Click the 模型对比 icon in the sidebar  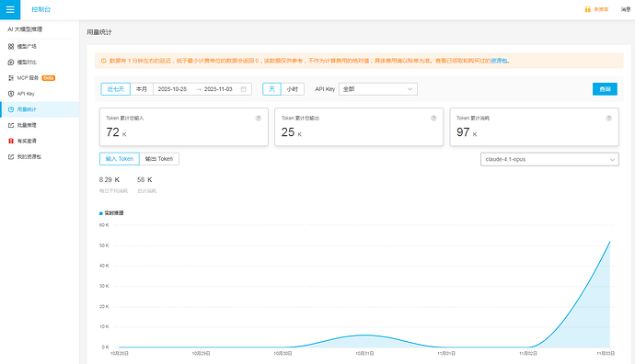11,63
